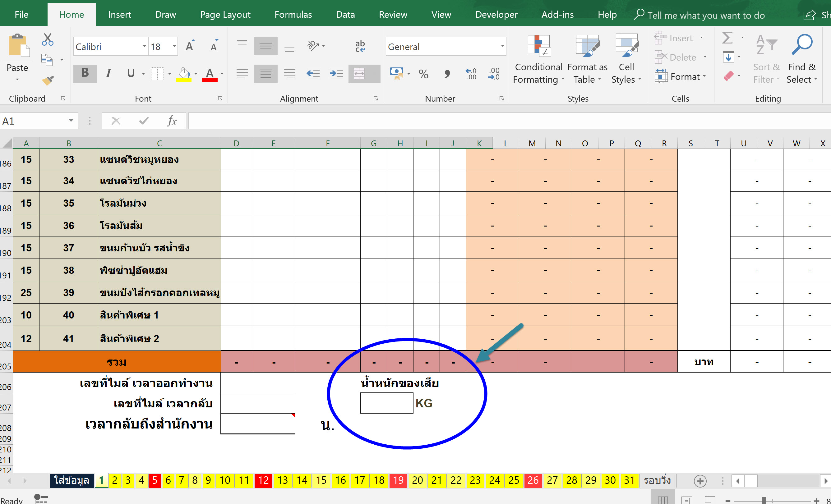Screen dimensions: 831x504
Task: Click the Format Painter brush icon
Action: click(x=48, y=80)
